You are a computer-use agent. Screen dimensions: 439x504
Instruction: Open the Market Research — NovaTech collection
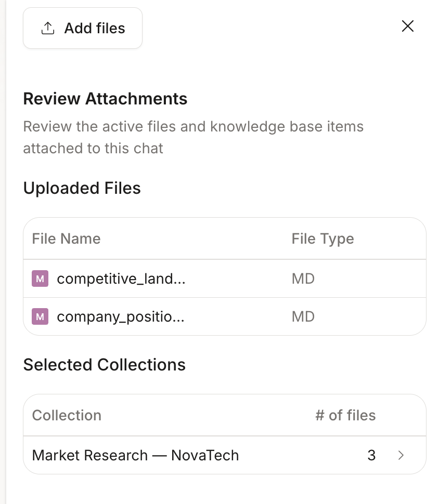225,455
